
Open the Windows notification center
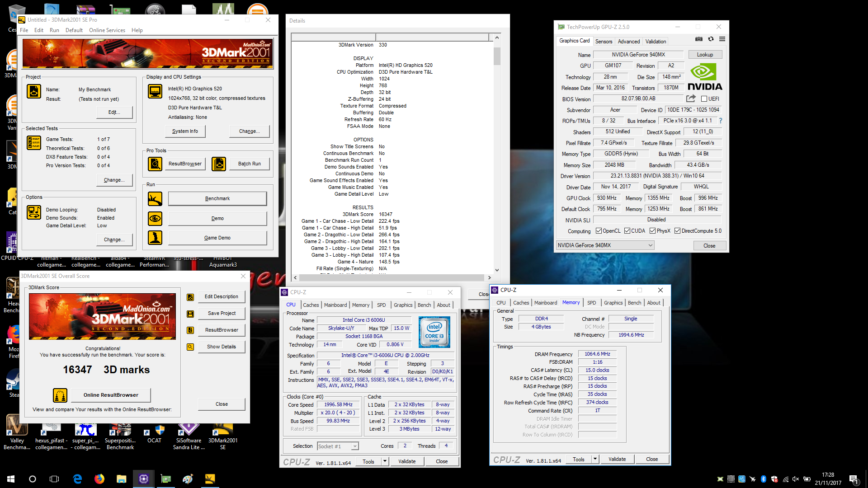pos(854,479)
